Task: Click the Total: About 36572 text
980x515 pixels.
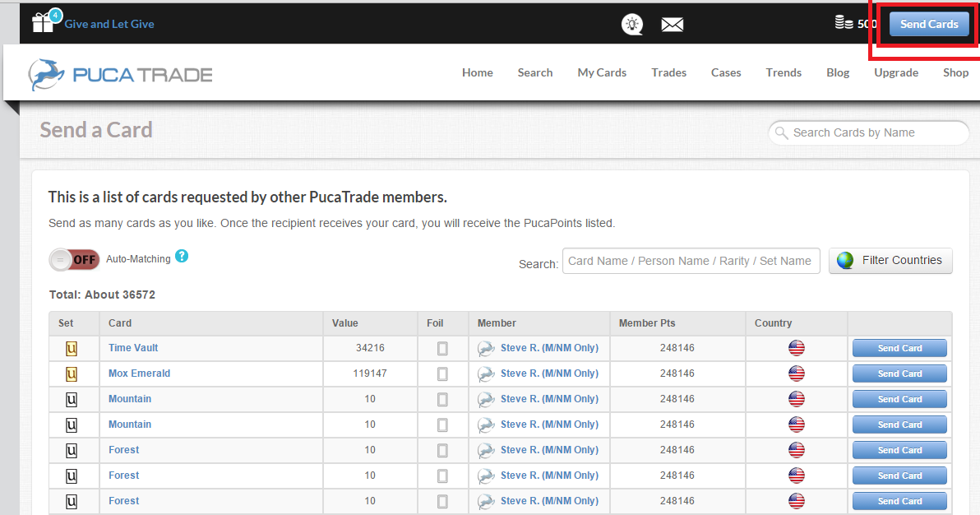Action: tap(103, 295)
